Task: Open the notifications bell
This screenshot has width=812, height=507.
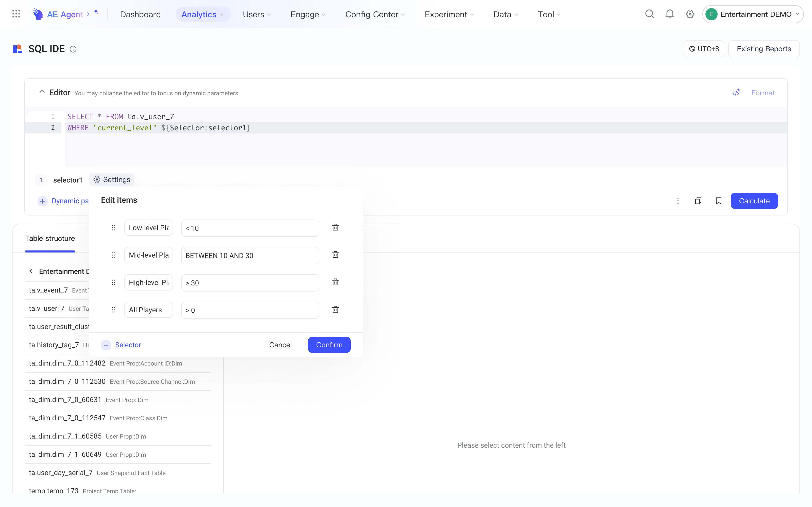Action: (x=670, y=14)
